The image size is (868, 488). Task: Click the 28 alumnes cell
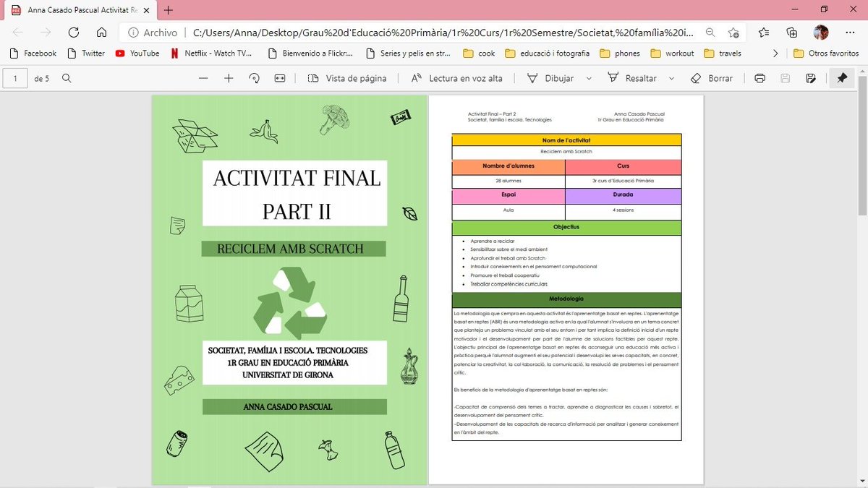[509, 181]
